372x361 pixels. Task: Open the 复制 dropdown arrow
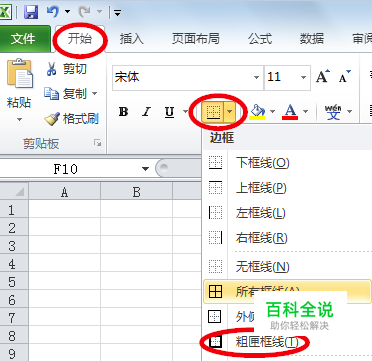[x=95, y=94]
